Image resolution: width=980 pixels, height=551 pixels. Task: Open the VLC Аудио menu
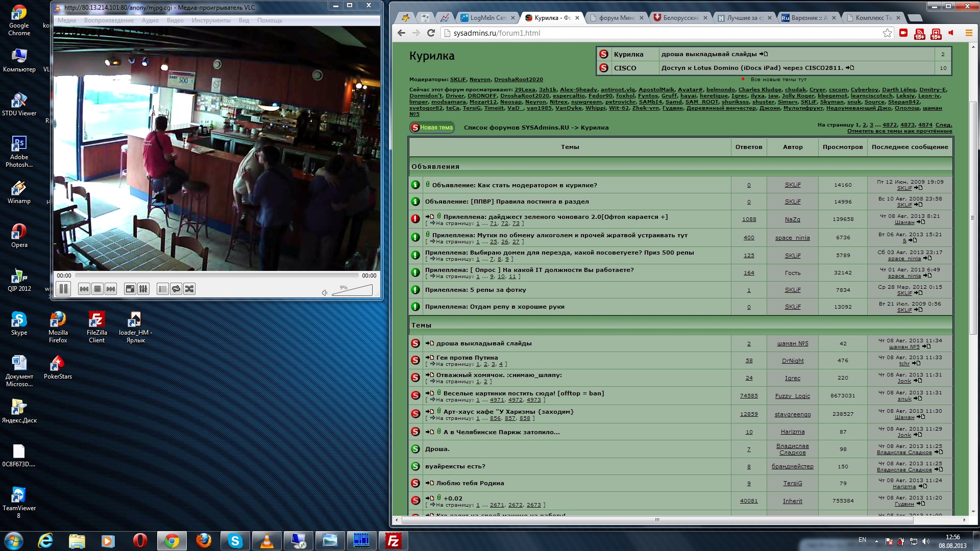coord(150,20)
